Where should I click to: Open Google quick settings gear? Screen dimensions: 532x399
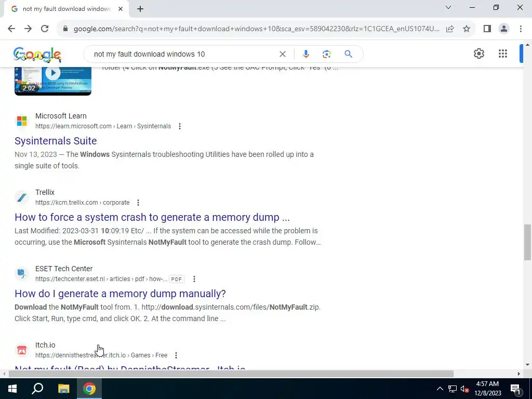point(478,54)
